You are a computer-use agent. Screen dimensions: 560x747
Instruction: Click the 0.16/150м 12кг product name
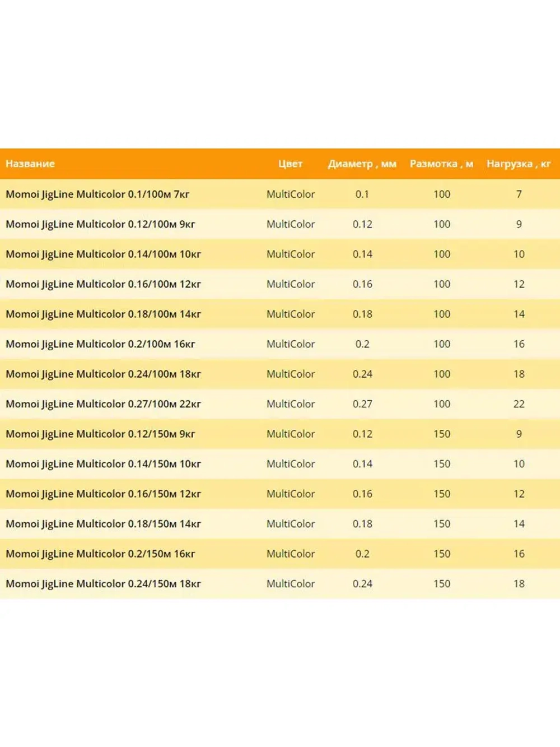[103, 494]
